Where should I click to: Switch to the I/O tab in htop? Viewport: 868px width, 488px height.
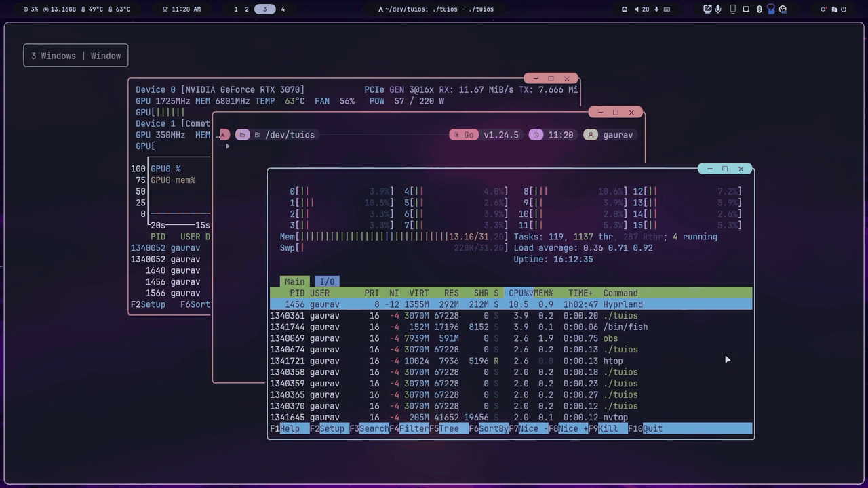[327, 281]
